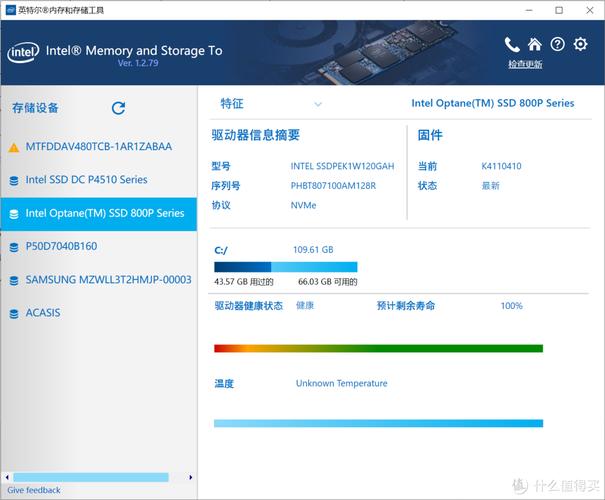
Task: Open the help question mark icon
Action: 558,44
